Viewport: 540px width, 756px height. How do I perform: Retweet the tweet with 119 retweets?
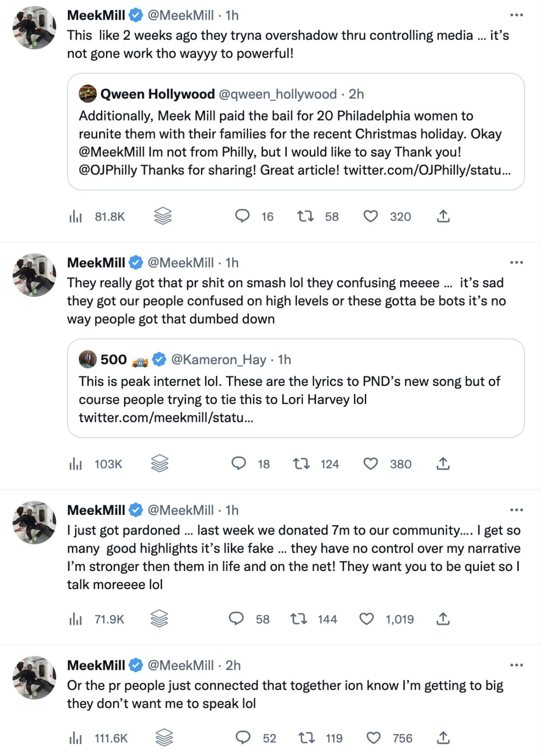coord(307,738)
